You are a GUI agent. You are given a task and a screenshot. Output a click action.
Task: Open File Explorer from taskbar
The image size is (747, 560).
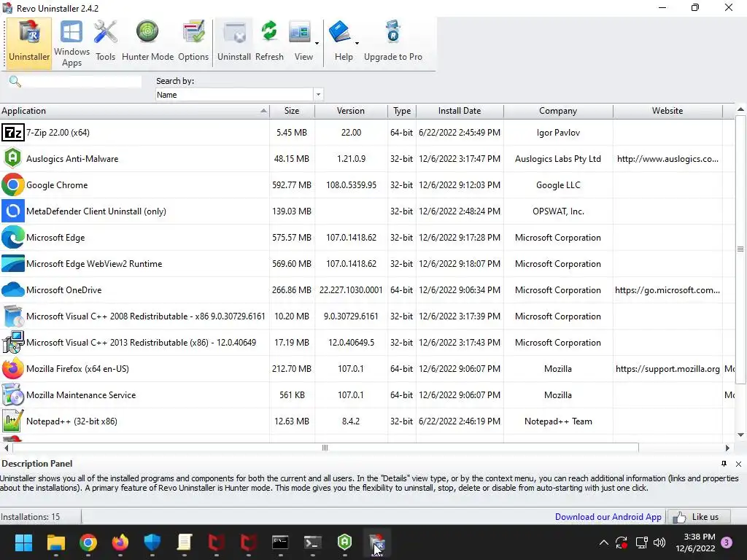pos(55,542)
